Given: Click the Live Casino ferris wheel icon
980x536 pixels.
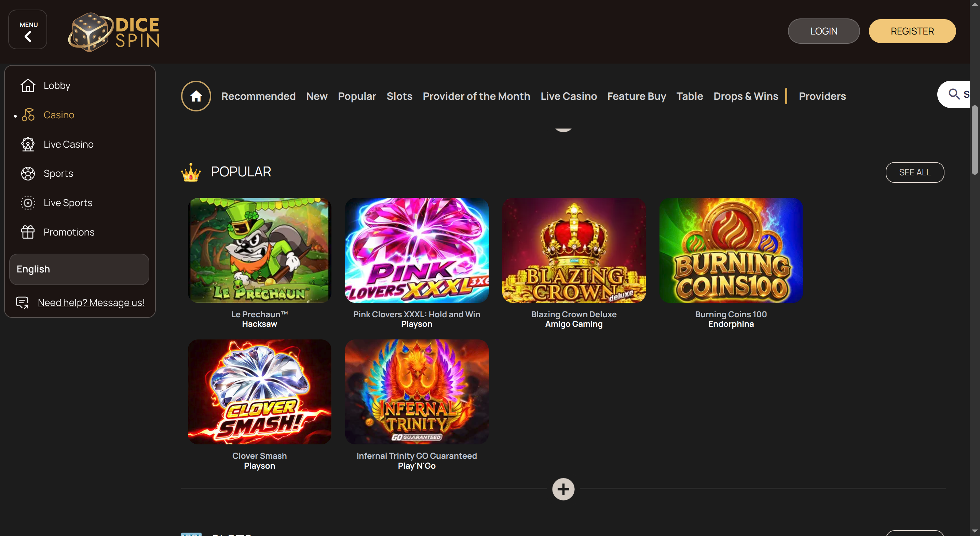Looking at the screenshot, I should pyautogui.click(x=28, y=144).
